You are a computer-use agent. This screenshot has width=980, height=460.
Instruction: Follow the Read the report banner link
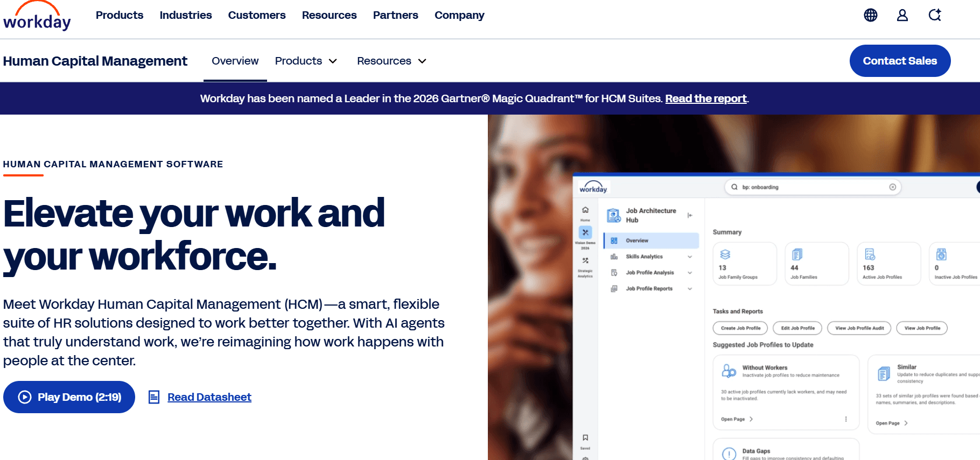coord(706,98)
